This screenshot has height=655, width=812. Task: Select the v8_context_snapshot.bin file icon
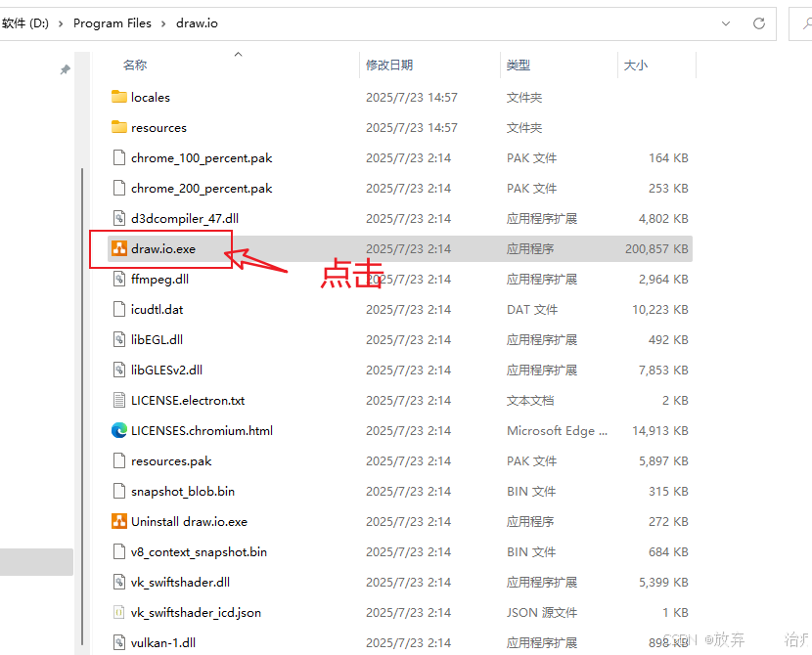(x=119, y=551)
